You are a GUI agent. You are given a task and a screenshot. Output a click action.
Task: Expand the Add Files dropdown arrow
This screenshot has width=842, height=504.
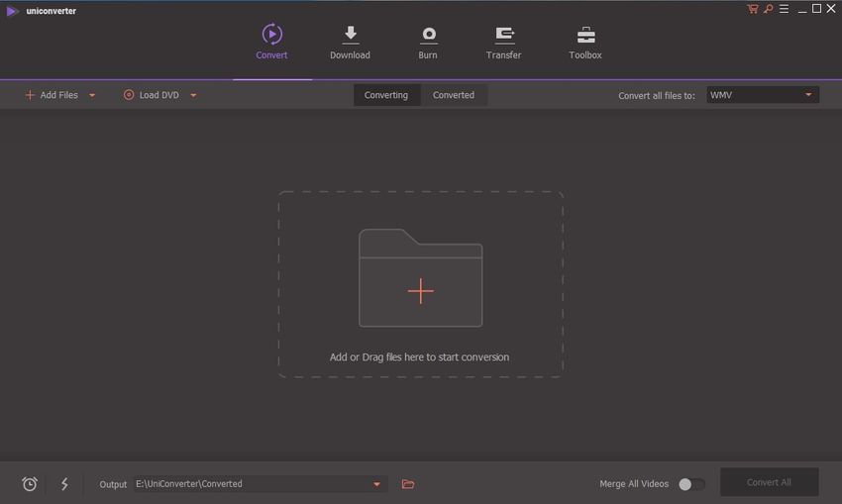click(92, 95)
